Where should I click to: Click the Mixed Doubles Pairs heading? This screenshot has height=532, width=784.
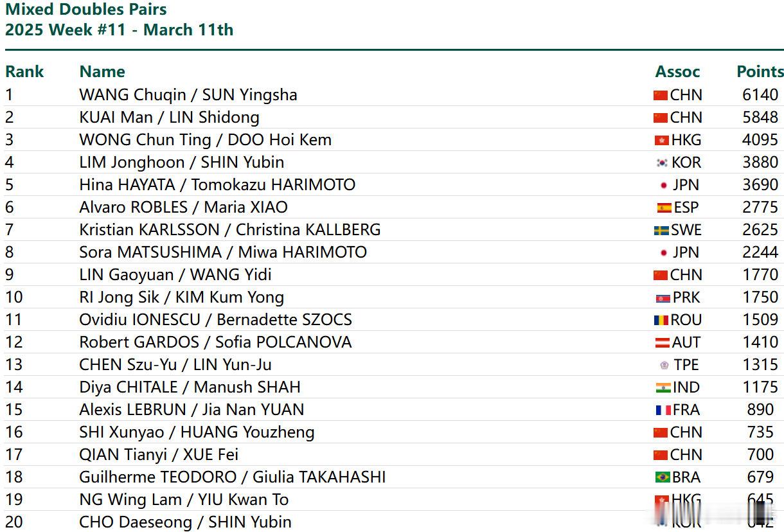(86, 10)
